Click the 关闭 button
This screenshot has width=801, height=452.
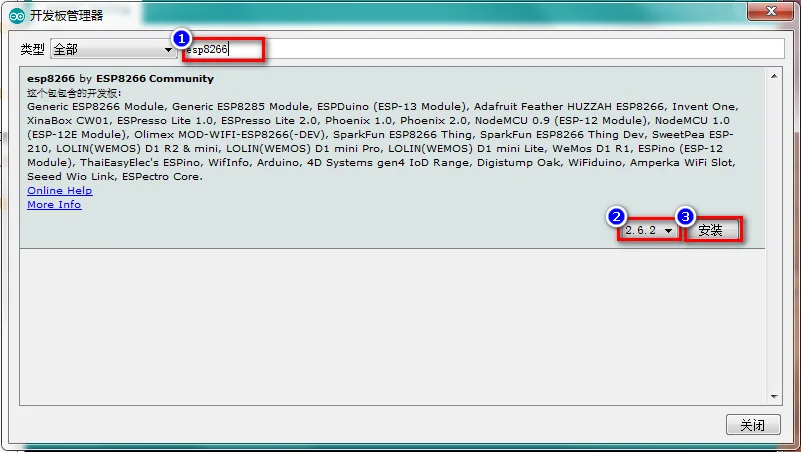coord(753,424)
